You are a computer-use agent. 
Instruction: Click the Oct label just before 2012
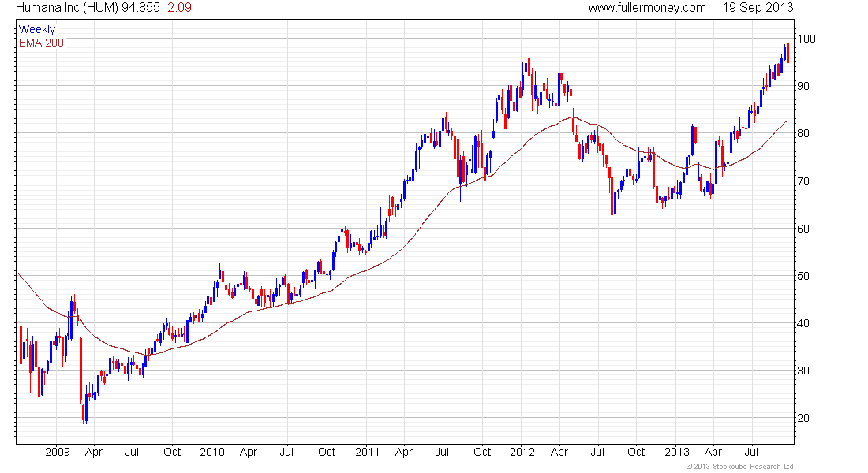click(x=482, y=452)
